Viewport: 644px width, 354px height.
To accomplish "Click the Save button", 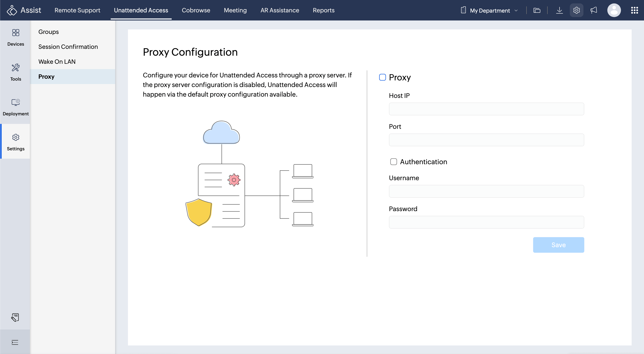I will click(558, 245).
